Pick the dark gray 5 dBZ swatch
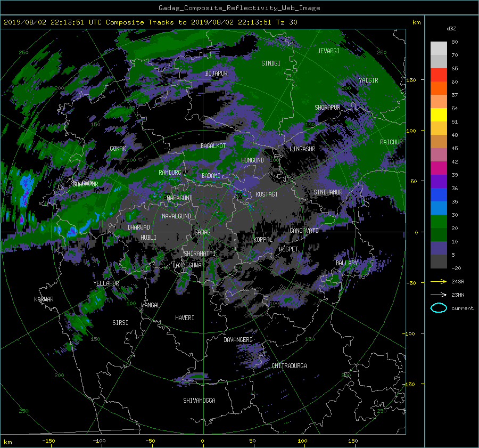 (x=439, y=262)
